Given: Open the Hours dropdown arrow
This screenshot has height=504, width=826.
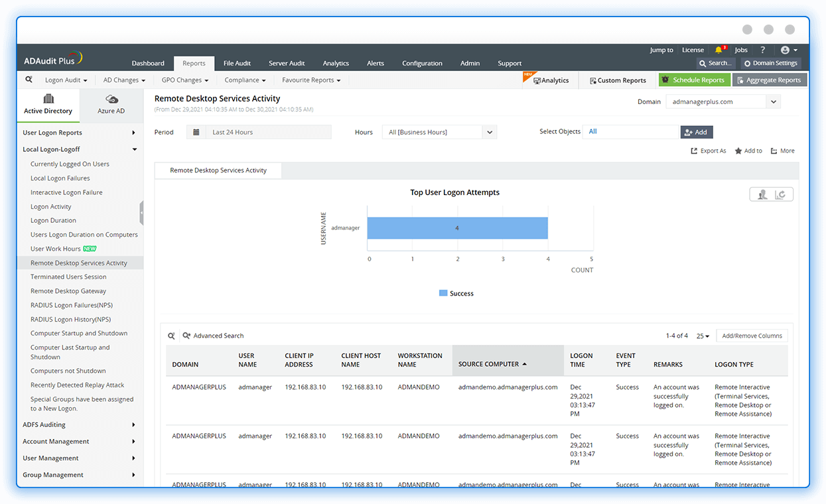Looking at the screenshot, I should click(x=489, y=132).
